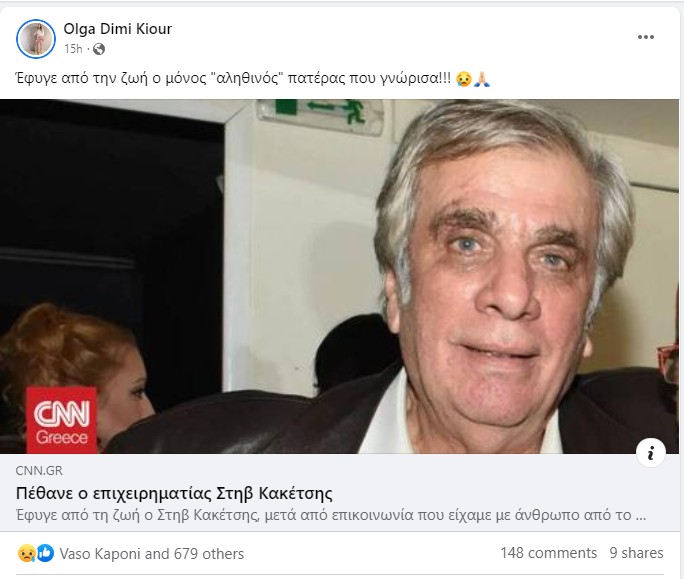View the 9 shares

click(636, 553)
